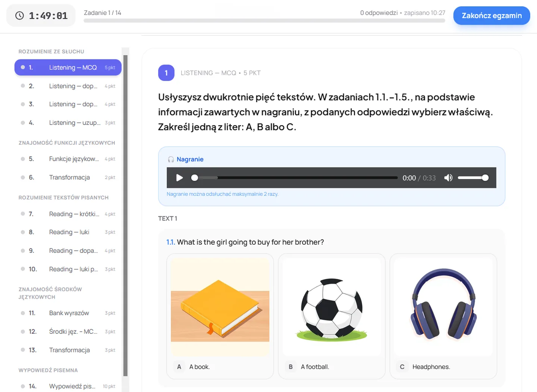Click the exam progress bar at top
The width and height of the screenshot is (537, 392).
click(x=264, y=21)
